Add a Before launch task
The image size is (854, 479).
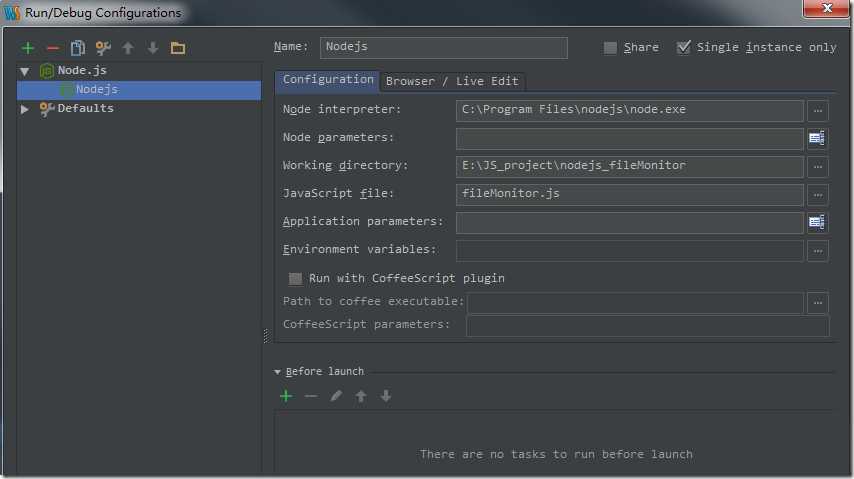point(286,396)
